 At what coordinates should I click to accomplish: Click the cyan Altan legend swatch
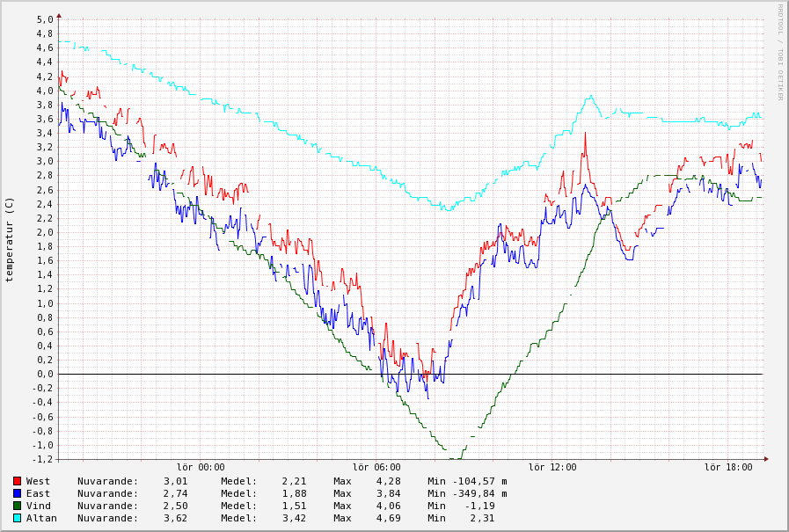[17, 518]
